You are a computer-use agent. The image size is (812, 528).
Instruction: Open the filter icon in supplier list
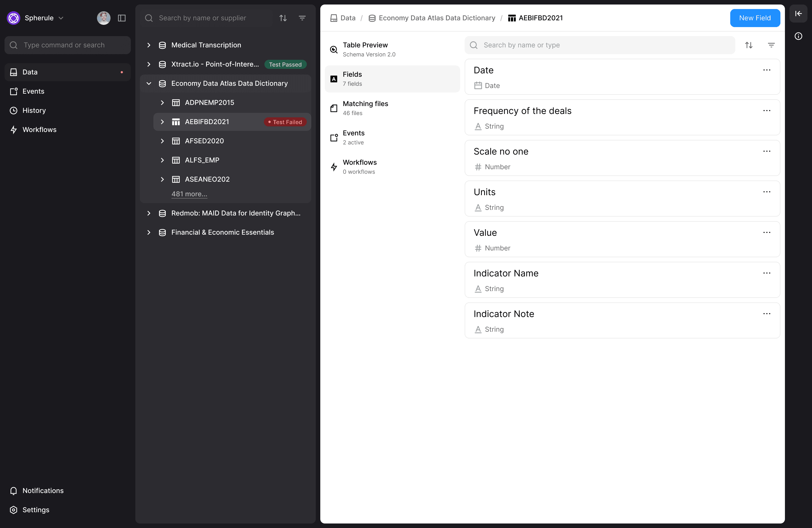coord(302,18)
